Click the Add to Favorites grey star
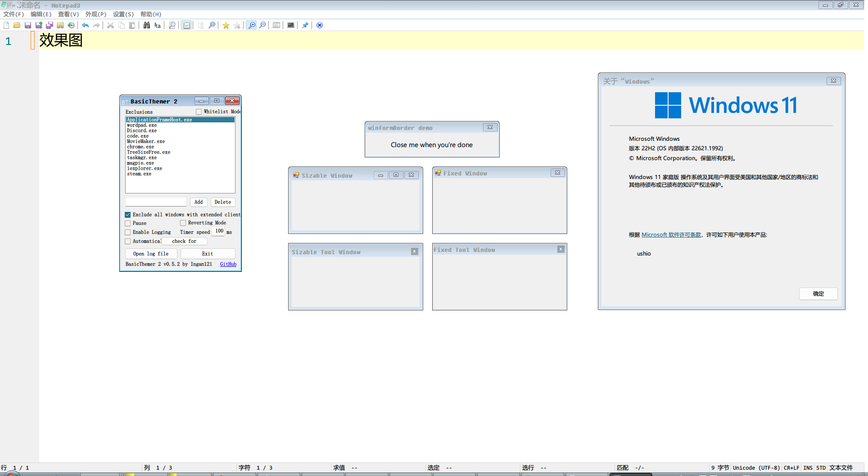Viewport: 868px width, 476px height. click(237, 25)
